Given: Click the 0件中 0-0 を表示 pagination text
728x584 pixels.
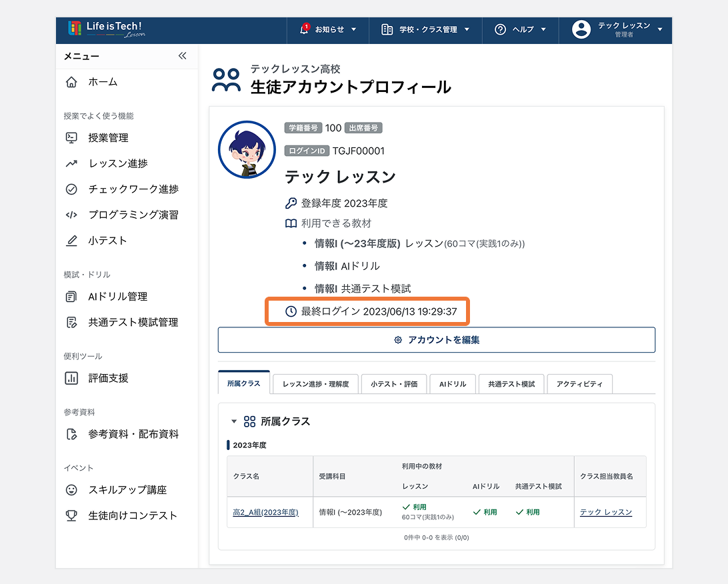Looking at the screenshot, I should click(437, 537).
